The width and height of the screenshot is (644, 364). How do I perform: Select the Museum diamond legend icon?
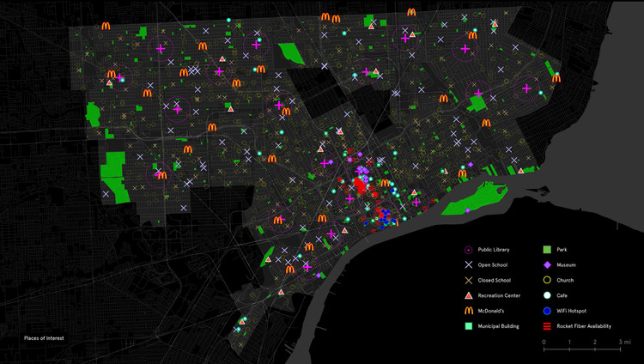tap(549, 264)
